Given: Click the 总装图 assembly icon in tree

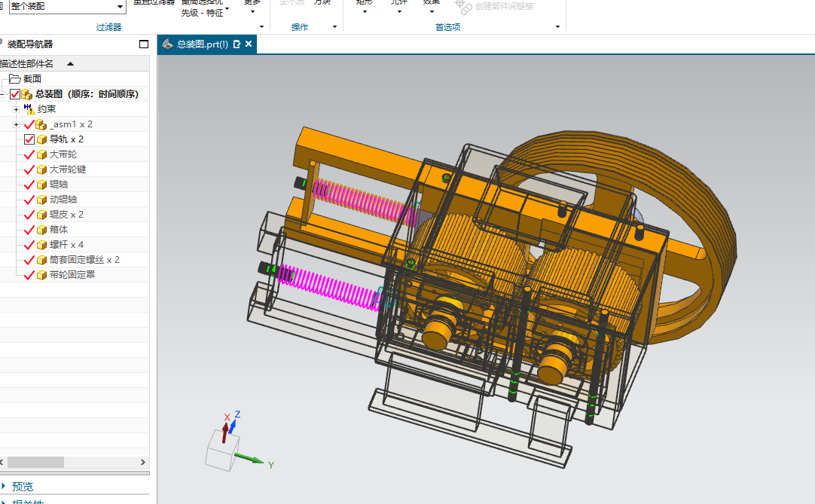Looking at the screenshot, I should pos(26,94).
